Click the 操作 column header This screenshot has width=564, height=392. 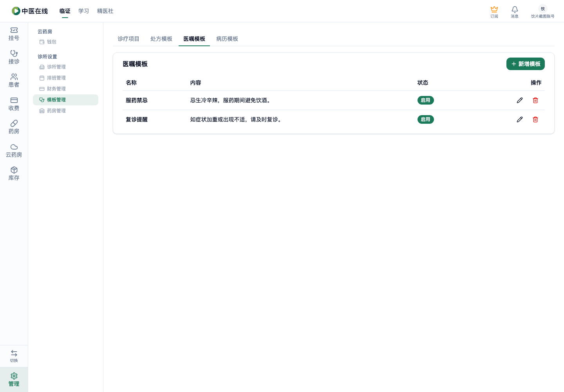coord(536,83)
